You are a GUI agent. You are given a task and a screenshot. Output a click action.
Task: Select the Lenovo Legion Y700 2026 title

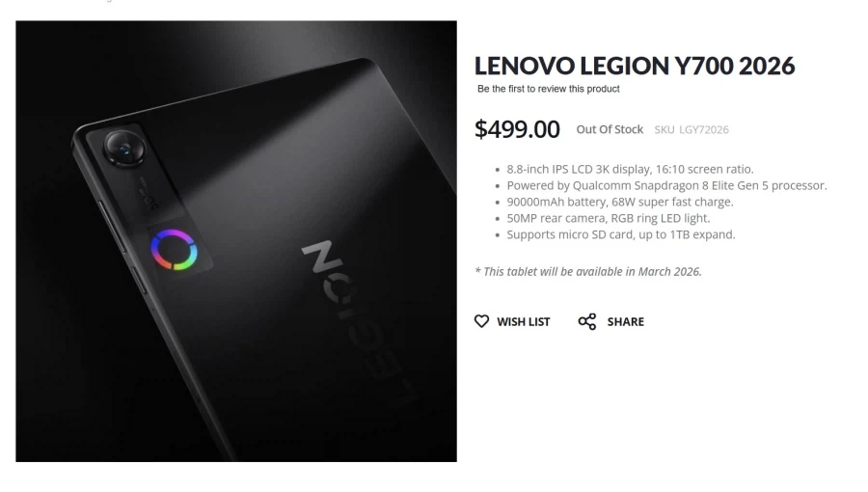pyautogui.click(x=635, y=66)
